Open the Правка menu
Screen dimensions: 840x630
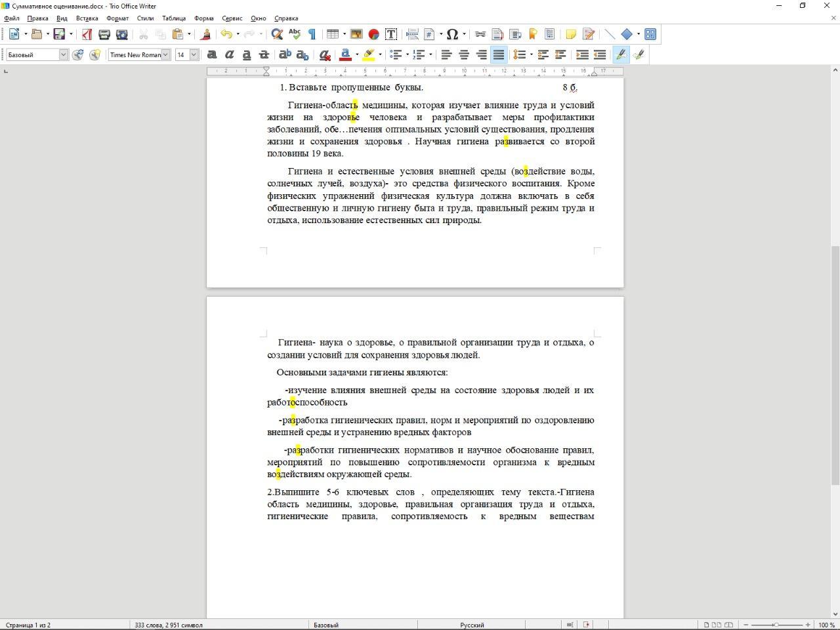37,18
